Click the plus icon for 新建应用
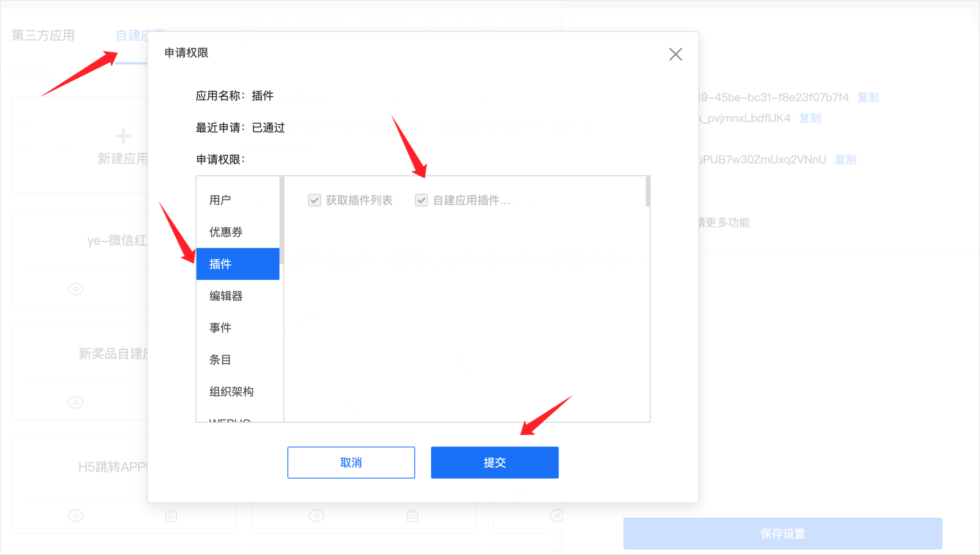Screen dimensions: 980x555 [123, 136]
